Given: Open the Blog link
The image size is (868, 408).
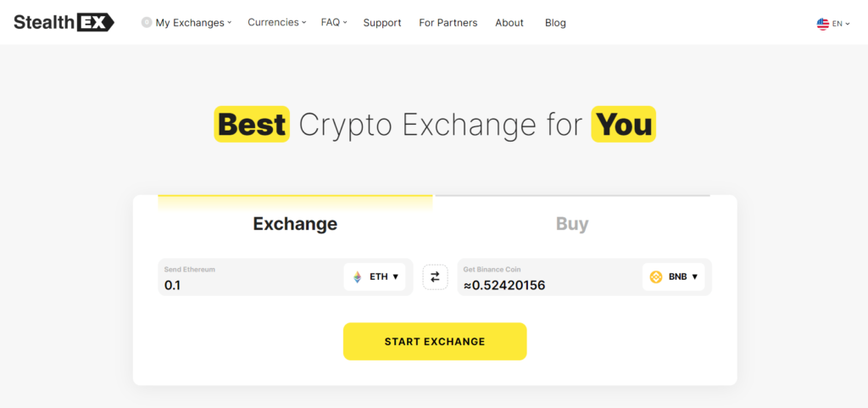Looking at the screenshot, I should (x=555, y=23).
